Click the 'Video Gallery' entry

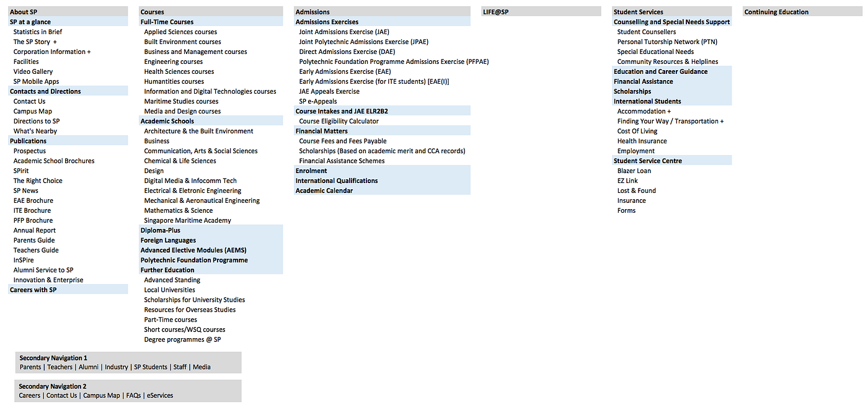33,71
